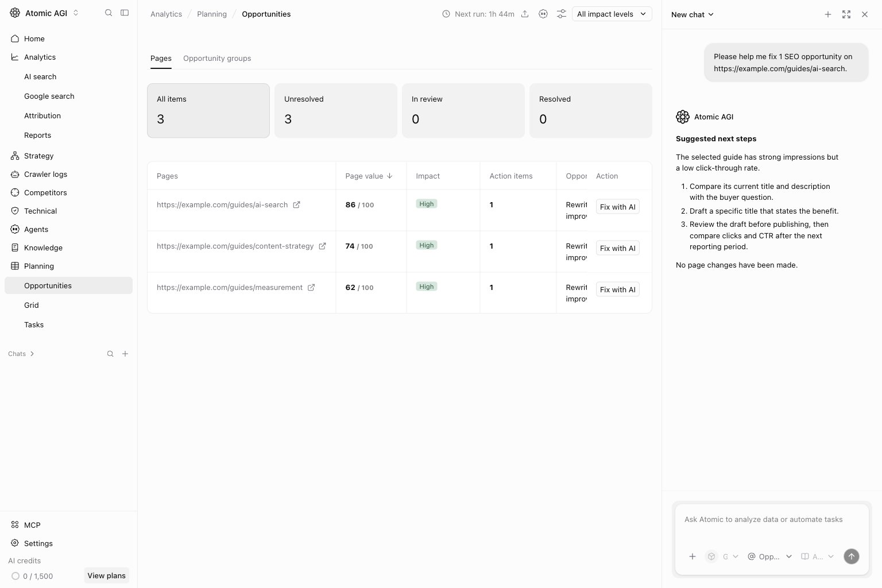Open MCP in the sidebar
The width and height of the screenshot is (882, 588).
point(69,525)
